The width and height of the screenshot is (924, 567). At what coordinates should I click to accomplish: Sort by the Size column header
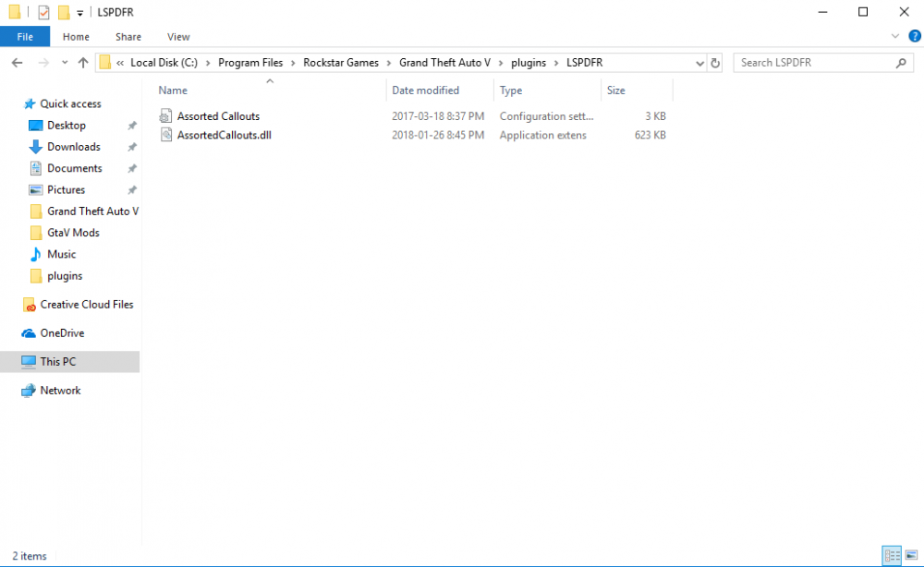(615, 90)
